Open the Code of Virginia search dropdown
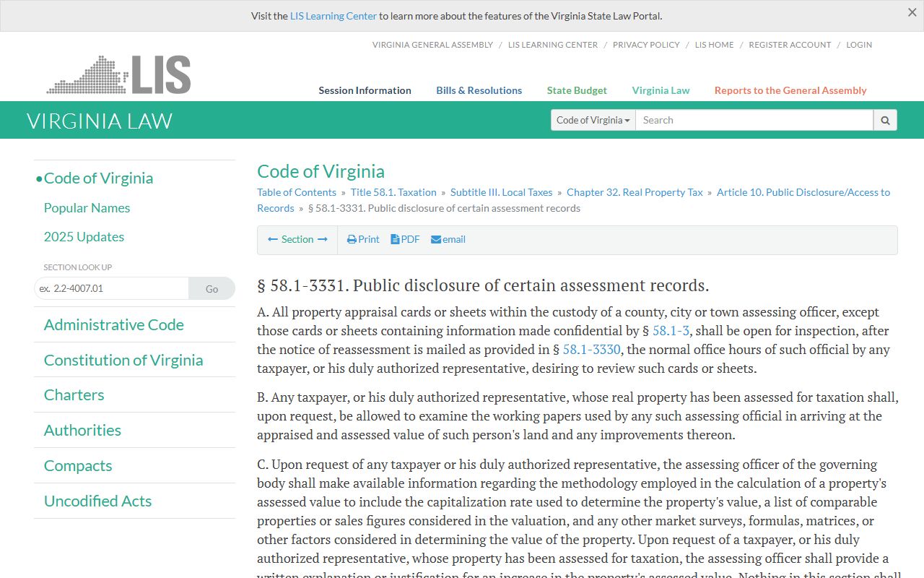This screenshot has width=924, height=578. pos(593,120)
